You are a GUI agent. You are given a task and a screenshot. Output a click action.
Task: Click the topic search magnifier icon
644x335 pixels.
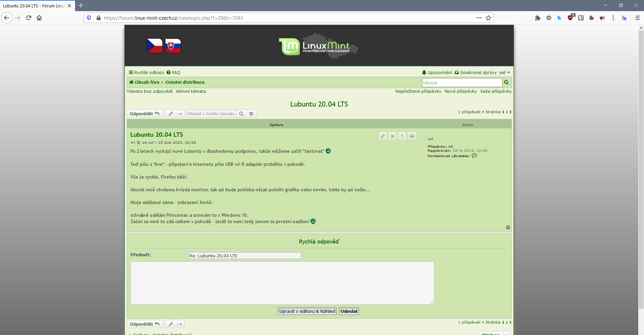coord(241,114)
